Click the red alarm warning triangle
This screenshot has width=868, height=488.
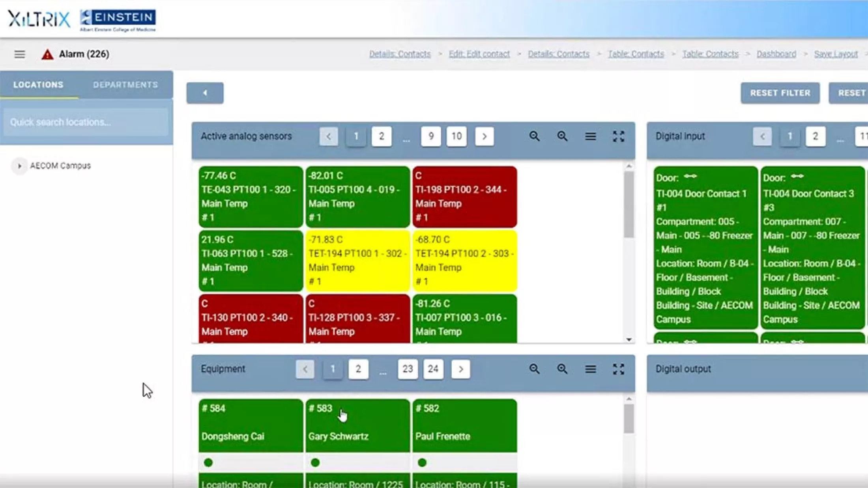coord(47,54)
